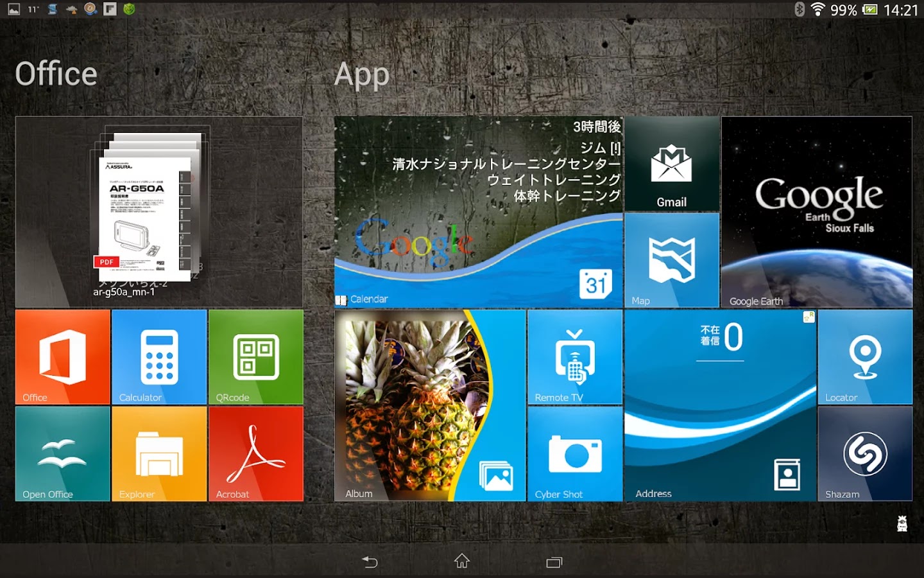Tap the contact card icon in Address tile
This screenshot has height=578, width=924.
pos(787,475)
